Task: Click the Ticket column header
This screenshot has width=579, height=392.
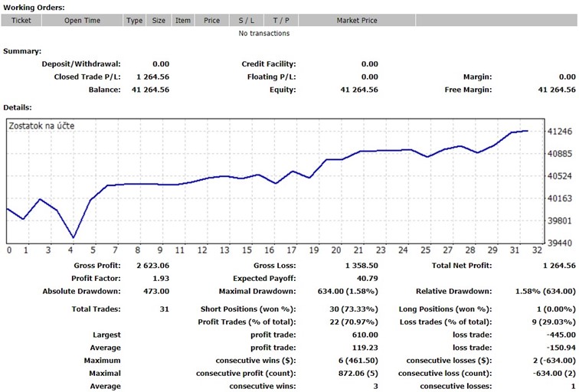Action: pyautogui.click(x=21, y=21)
